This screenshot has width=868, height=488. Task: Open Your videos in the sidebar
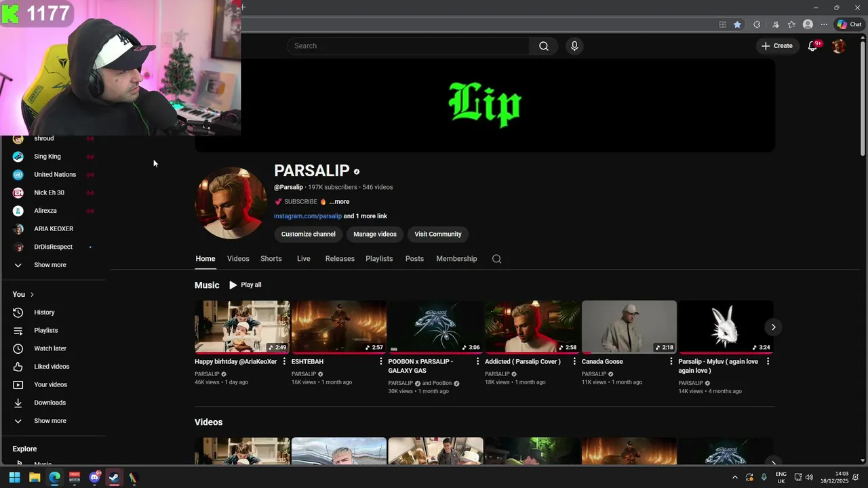click(x=54, y=385)
